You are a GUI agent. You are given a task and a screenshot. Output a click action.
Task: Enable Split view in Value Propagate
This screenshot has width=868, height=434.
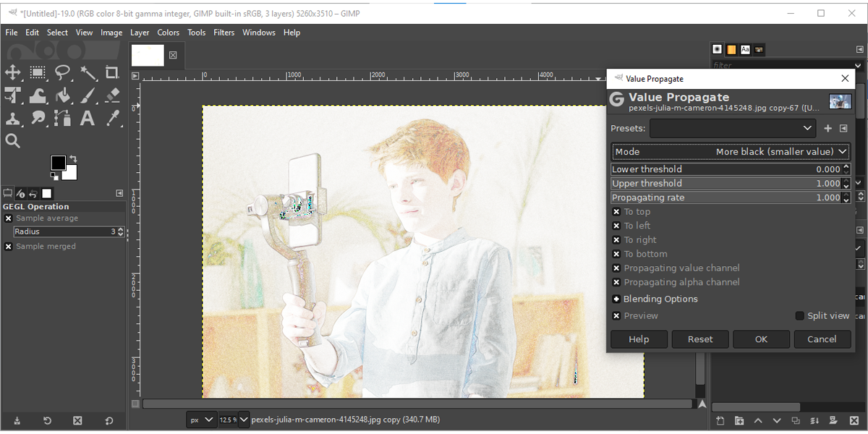pyautogui.click(x=799, y=315)
